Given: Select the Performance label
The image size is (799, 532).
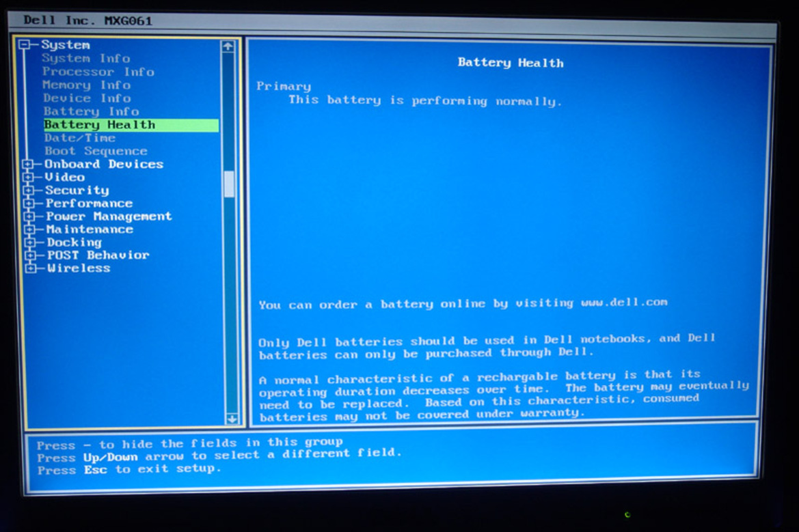Looking at the screenshot, I should tap(89, 203).
